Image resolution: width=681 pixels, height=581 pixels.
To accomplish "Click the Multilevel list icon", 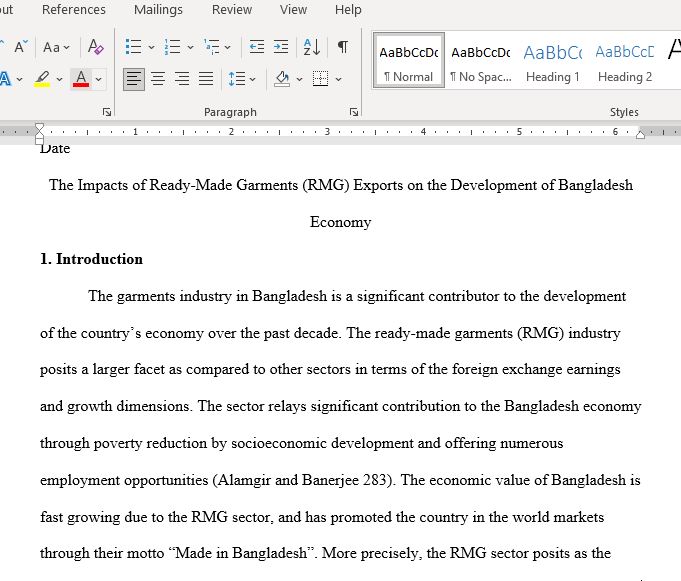I will coord(211,47).
